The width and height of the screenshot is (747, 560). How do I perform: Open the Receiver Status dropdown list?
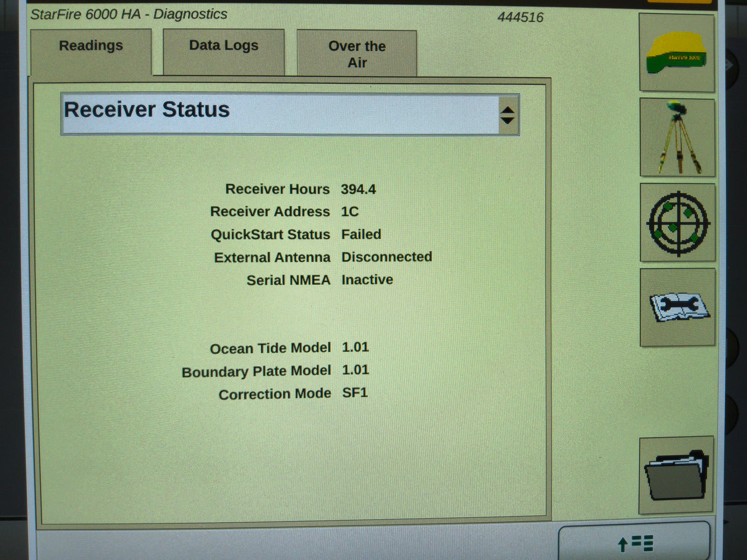(x=290, y=114)
